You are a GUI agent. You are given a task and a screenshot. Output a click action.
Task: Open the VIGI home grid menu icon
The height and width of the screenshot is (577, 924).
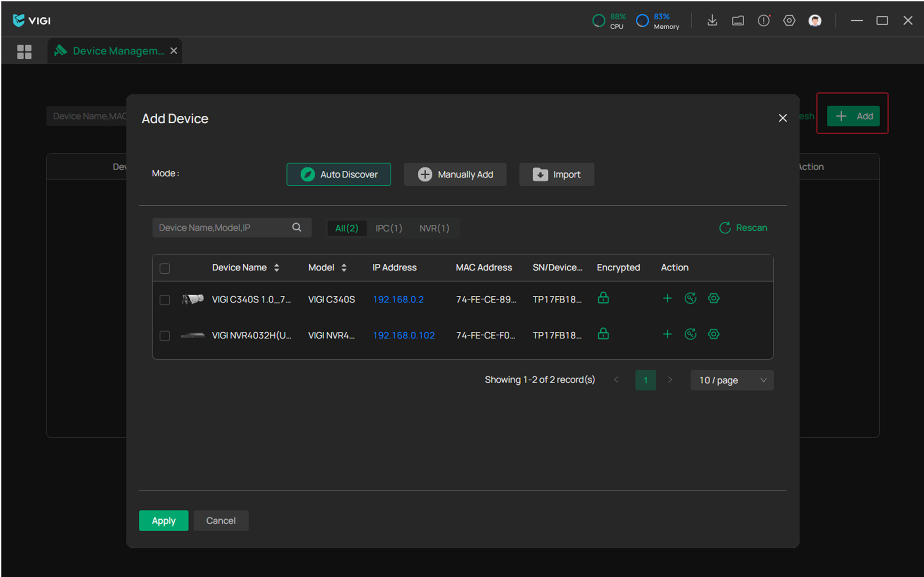(24, 52)
